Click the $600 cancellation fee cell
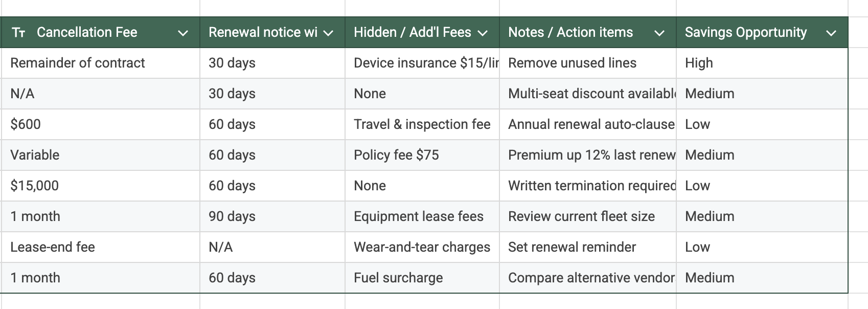The height and width of the screenshot is (309, 868). click(x=26, y=124)
